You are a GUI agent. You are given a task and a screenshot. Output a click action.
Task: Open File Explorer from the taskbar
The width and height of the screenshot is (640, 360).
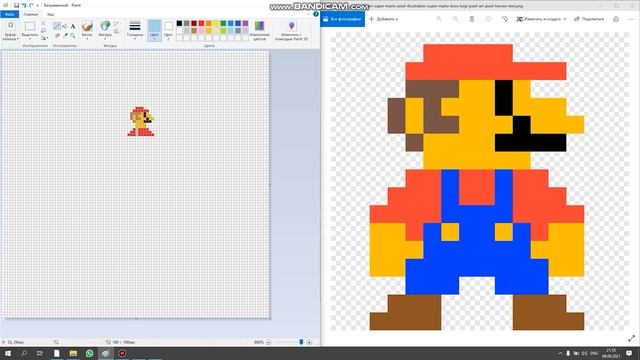coord(73,353)
